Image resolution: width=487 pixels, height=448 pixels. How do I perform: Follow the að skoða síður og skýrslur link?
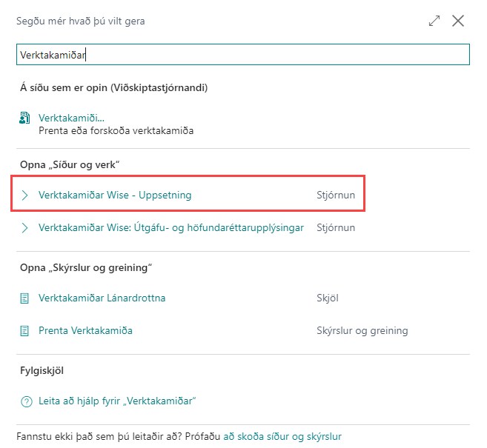click(282, 437)
